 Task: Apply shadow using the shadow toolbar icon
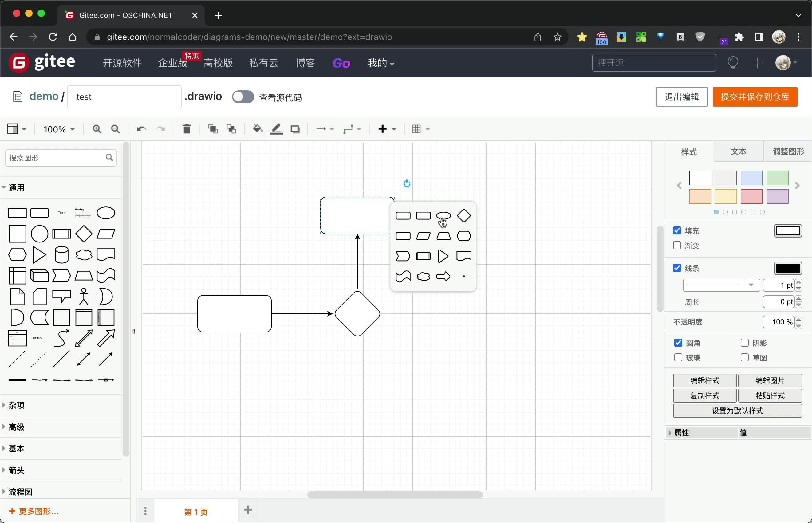pos(295,129)
